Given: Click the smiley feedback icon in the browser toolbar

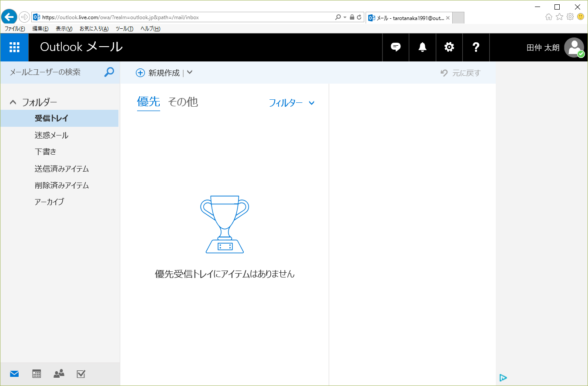Looking at the screenshot, I should pyautogui.click(x=580, y=17).
